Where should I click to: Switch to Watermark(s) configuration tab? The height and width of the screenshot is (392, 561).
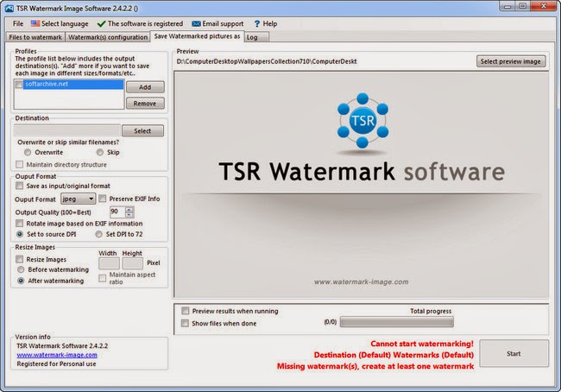(x=108, y=37)
